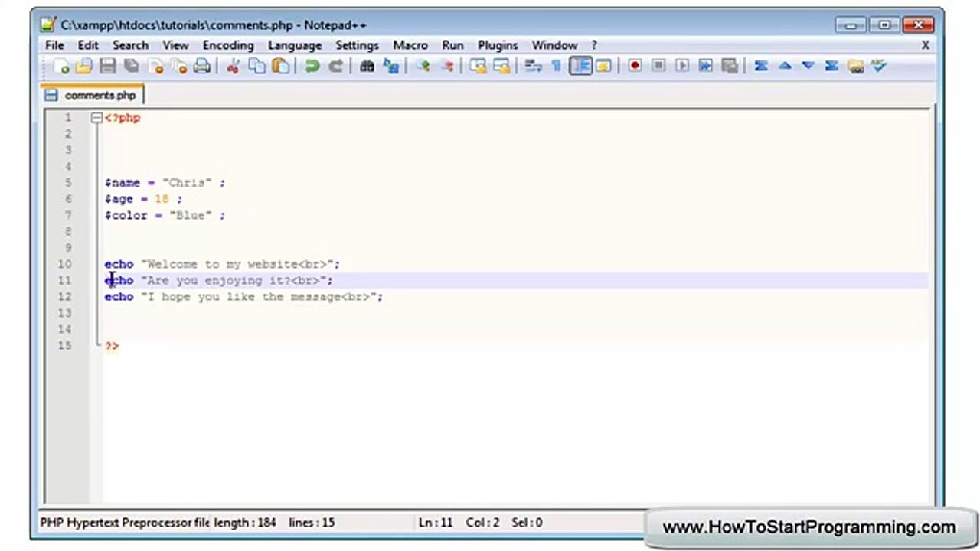The width and height of the screenshot is (980, 551).
Task: Click line number 5 in the margin
Action: pos(68,183)
